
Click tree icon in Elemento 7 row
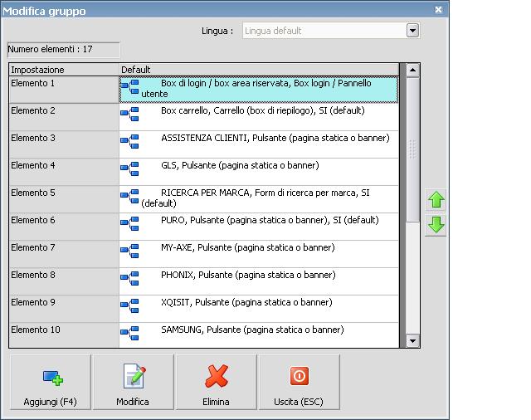coord(129,252)
